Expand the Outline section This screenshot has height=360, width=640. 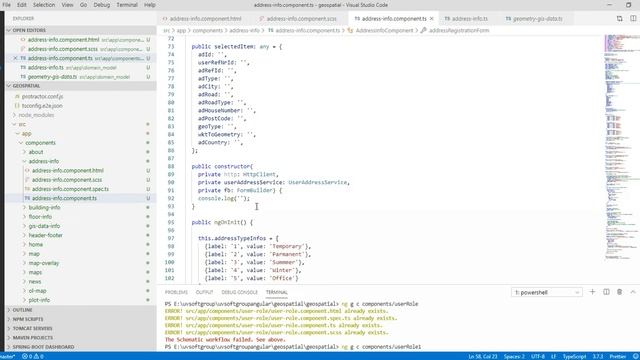click(81, 310)
